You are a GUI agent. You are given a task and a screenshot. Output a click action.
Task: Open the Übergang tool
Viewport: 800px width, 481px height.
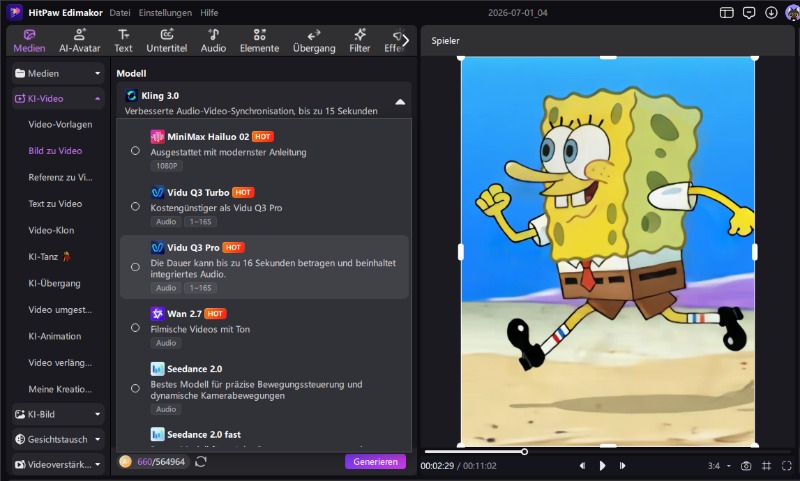point(314,41)
